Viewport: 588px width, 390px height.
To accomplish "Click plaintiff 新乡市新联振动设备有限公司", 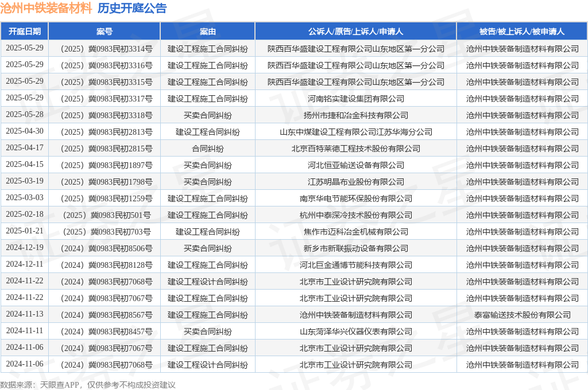I will tap(356, 248).
